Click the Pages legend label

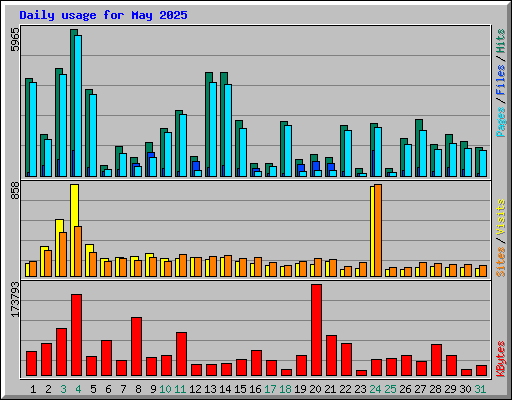tap(500, 122)
